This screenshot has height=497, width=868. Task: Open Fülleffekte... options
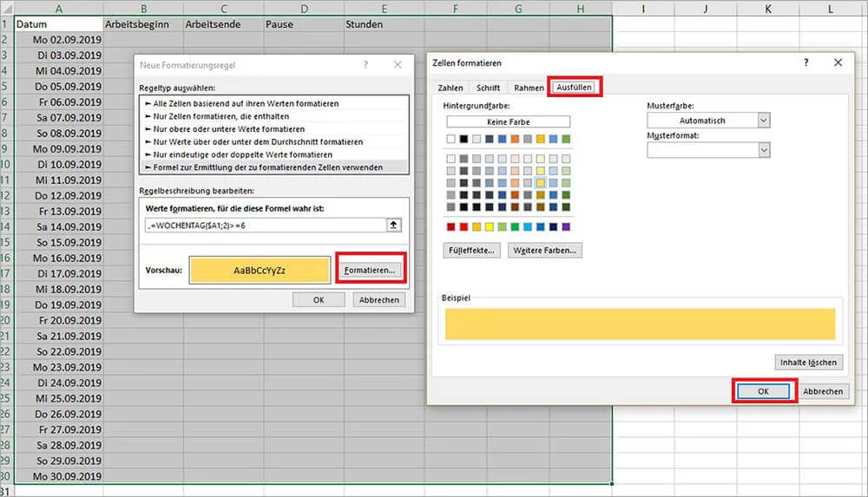pos(471,251)
